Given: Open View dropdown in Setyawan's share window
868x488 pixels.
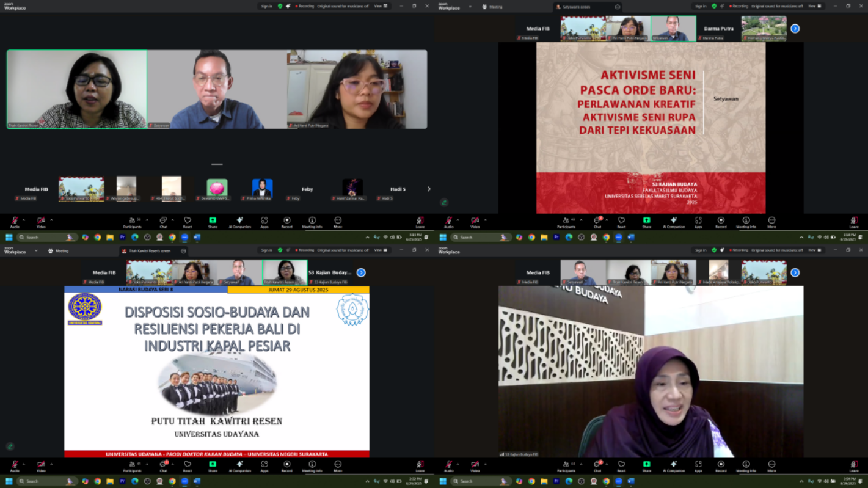Looking at the screenshot, I should pos(815,6).
